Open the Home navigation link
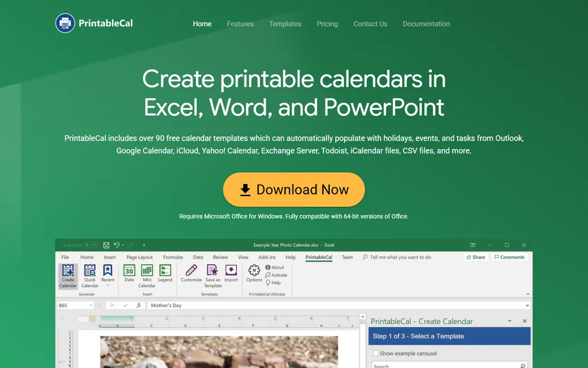The width and height of the screenshot is (588, 368). [x=202, y=24]
